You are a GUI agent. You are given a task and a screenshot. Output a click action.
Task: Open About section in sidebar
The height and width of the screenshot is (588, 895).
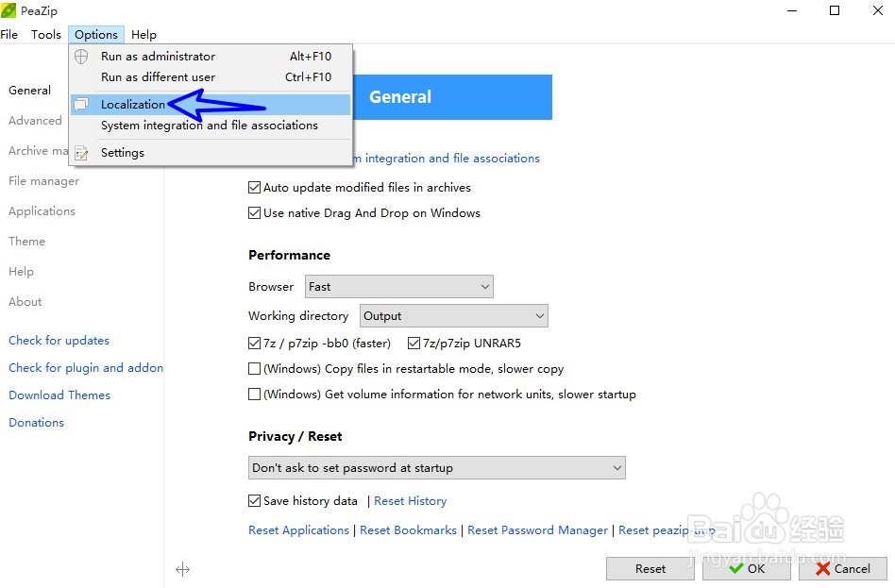coord(25,302)
